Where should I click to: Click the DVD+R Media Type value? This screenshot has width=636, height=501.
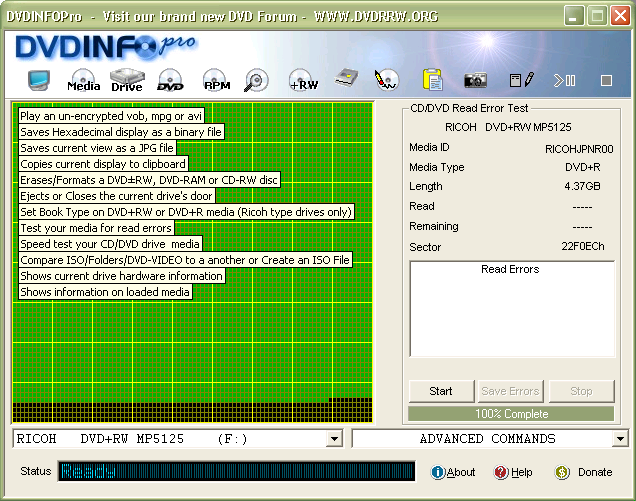[x=582, y=167]
